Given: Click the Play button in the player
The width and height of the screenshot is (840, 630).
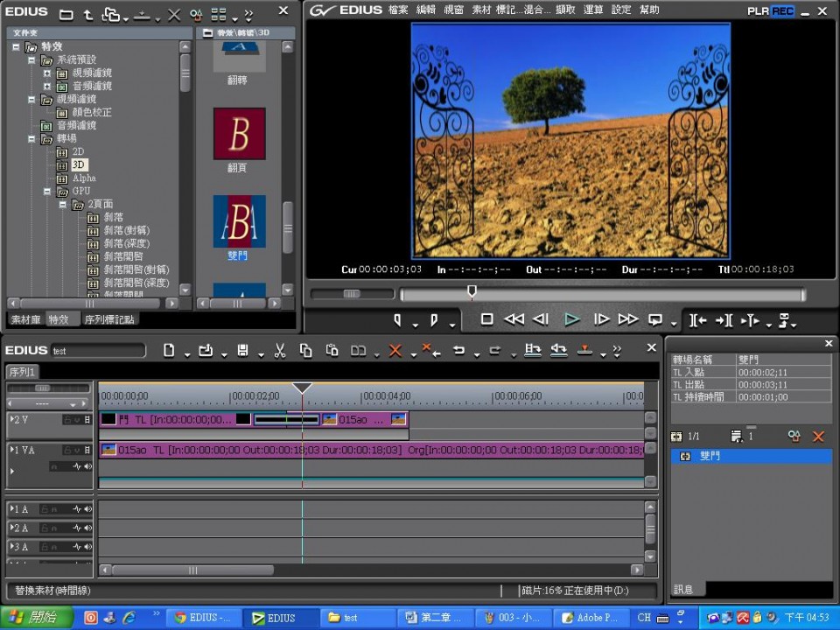Looking at the screenshot, I should 571,320.
